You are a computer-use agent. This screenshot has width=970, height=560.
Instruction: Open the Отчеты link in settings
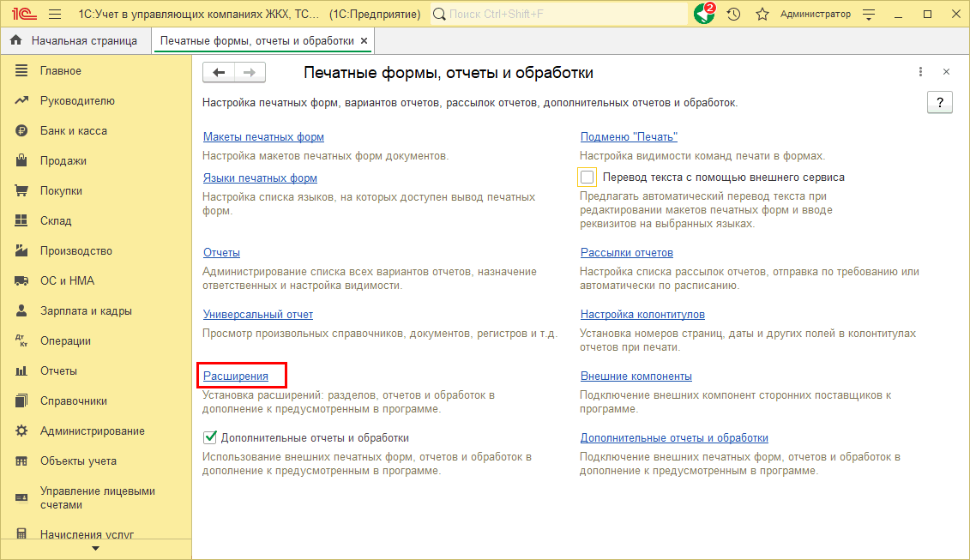pos(221,252)
